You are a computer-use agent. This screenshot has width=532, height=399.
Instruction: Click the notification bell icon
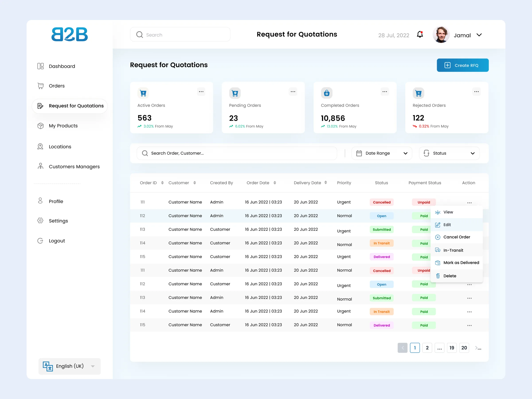[420, 35]
